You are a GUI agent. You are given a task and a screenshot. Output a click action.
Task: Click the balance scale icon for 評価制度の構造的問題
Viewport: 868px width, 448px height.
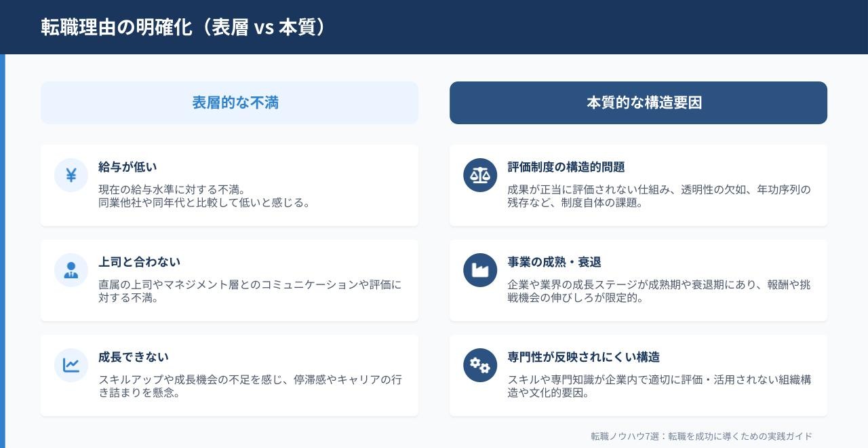coord(480,175)
